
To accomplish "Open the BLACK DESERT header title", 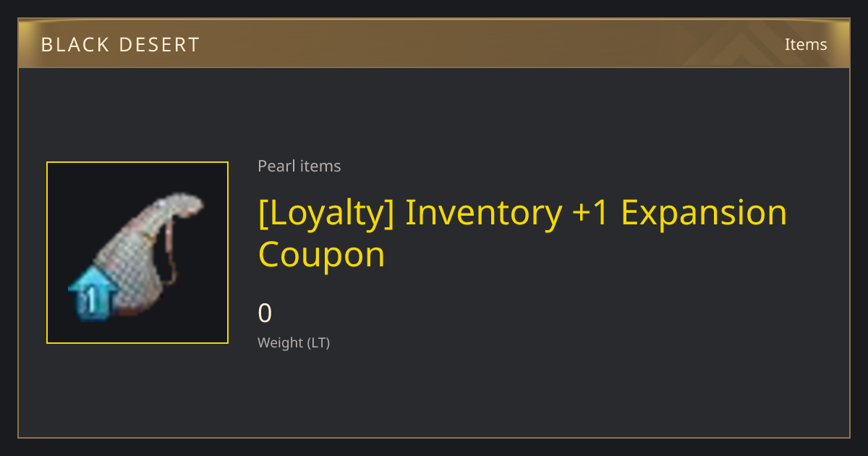I will [120, 45].
